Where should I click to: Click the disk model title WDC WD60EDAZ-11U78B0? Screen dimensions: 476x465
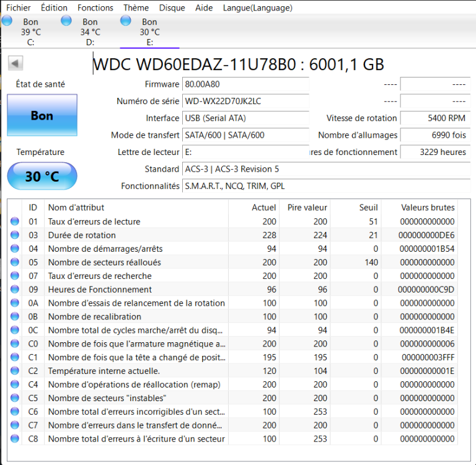click(193, 64)
